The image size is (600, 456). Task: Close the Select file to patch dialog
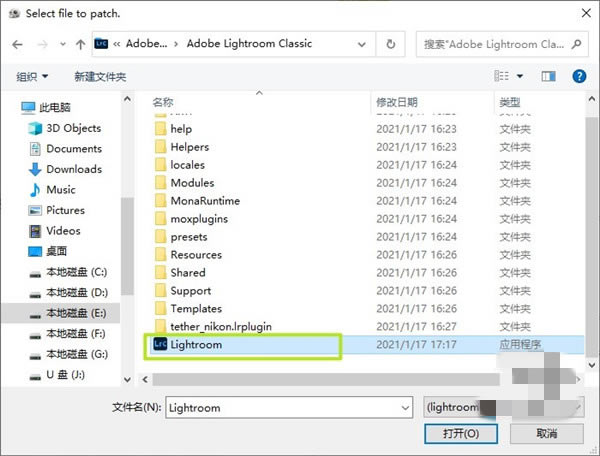click(586, 13)
